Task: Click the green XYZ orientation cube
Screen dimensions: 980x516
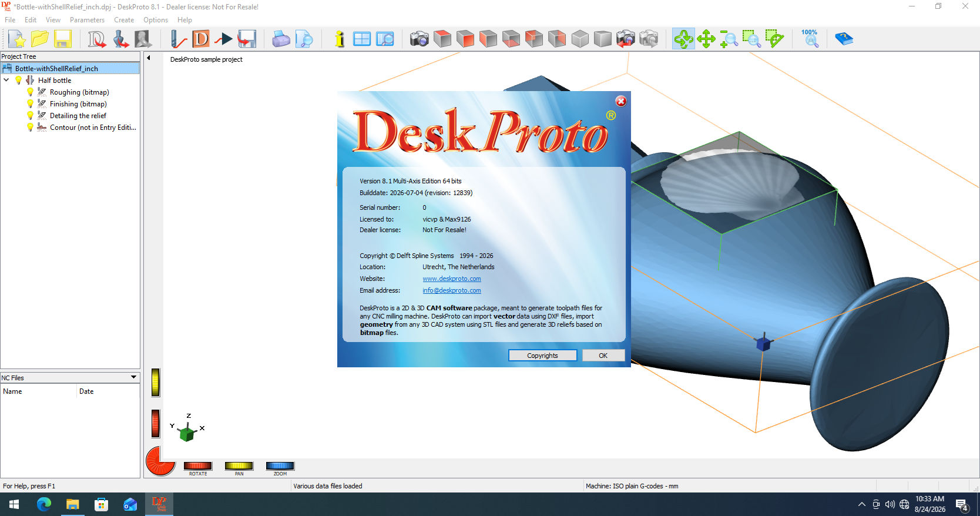Action: pos(187,434)
